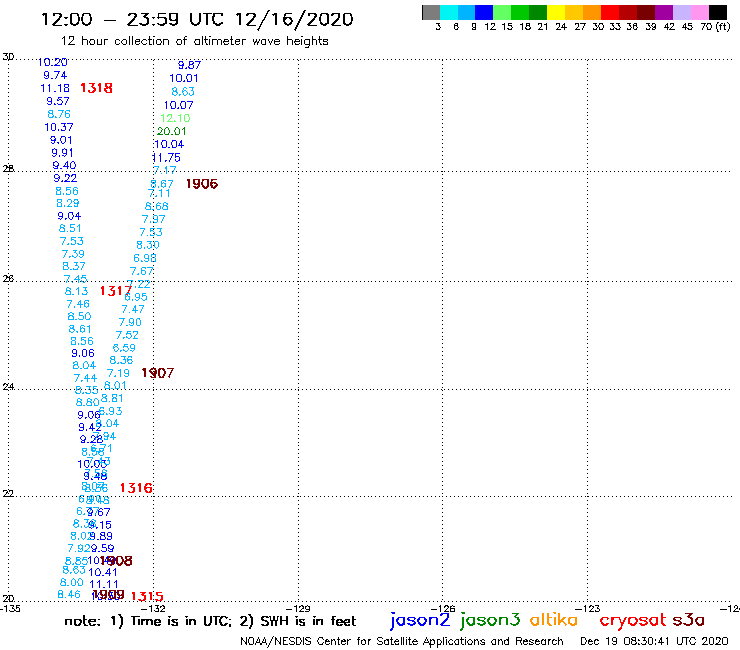
Task: Select the altika satellite legend label
Action: [553, 620]
